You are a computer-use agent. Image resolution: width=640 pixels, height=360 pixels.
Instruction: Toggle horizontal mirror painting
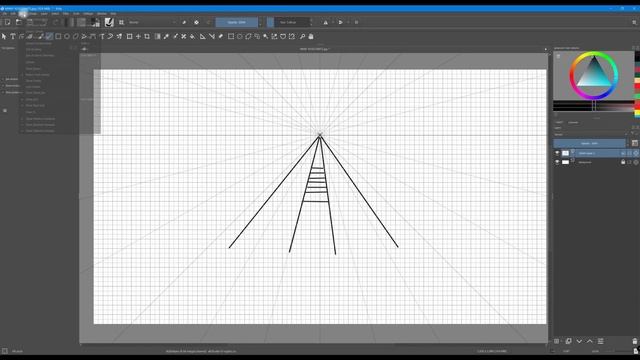click(x=325, y=22)
